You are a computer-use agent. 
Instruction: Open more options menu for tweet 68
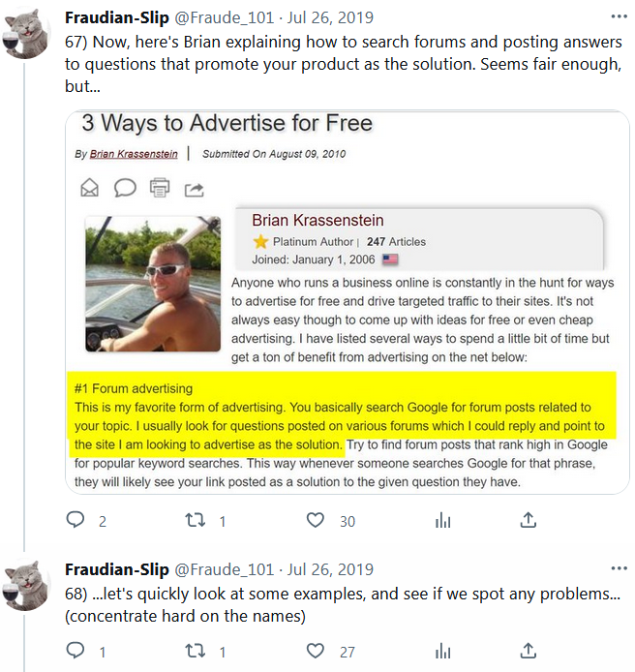coord(619,568)
